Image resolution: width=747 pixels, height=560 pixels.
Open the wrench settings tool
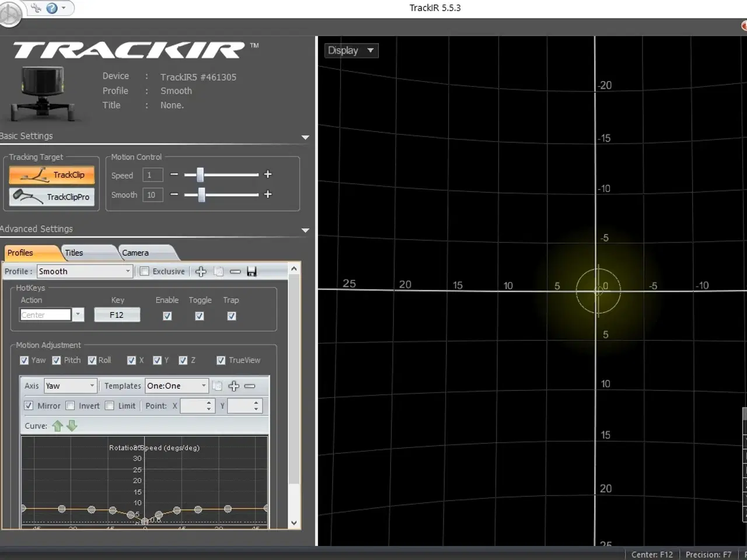[x=37, y=8]
